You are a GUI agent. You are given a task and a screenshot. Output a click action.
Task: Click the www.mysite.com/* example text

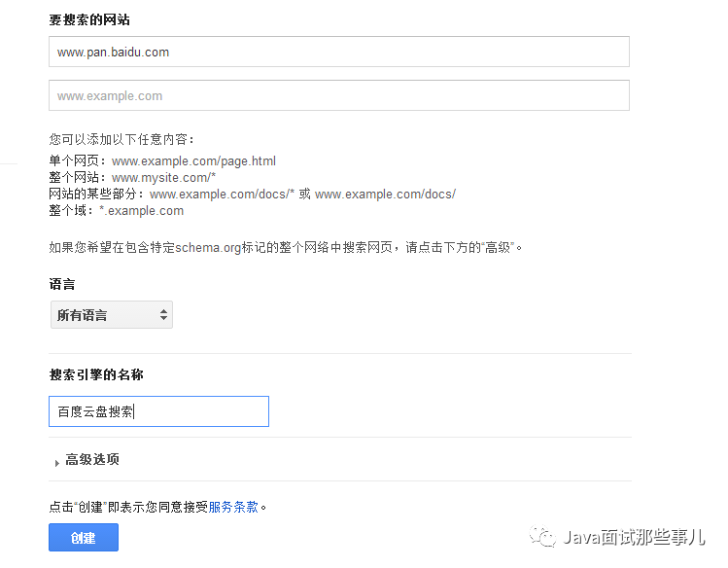click(163, 178)
